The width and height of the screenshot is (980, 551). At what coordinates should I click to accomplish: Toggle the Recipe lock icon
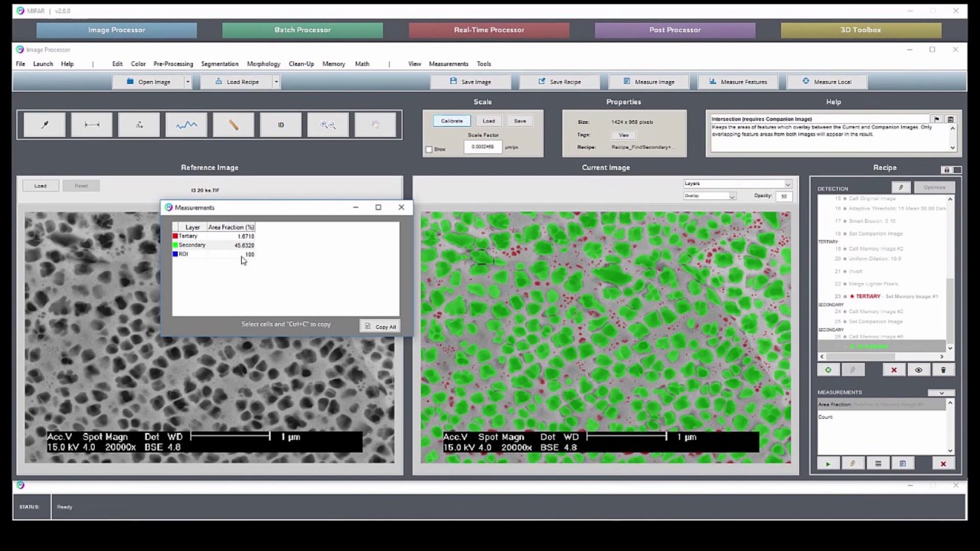946,170
